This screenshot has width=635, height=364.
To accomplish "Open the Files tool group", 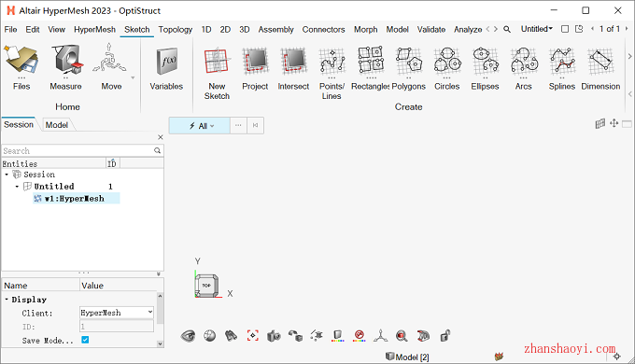I will click(x=21, y=67).
